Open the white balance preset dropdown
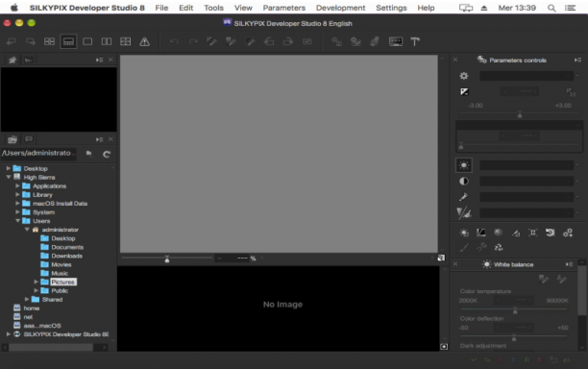588x369 pixels. point(527,165)
